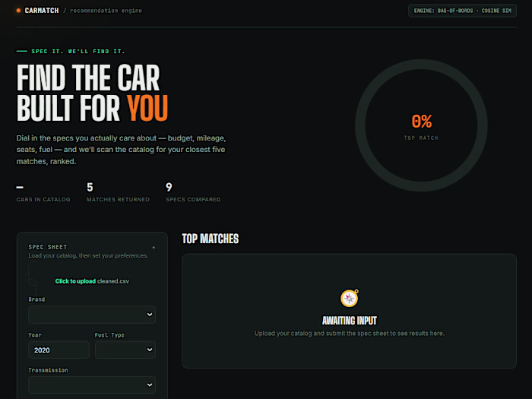Viewport: 532px width, 399px height.
Task: Open the Brand dropdown
Action: coord(92,315)
